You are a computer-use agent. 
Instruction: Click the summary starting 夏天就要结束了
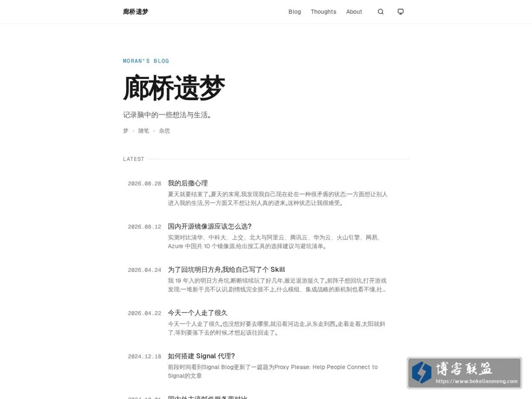pyautogui.click(x=278, y=199)
